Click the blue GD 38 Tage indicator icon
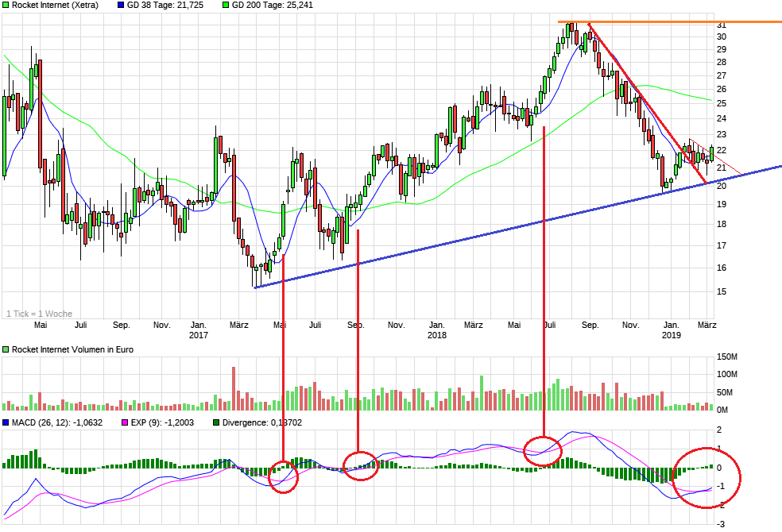Viewport: 782px width, 532px height. click(x=119, y=6)
